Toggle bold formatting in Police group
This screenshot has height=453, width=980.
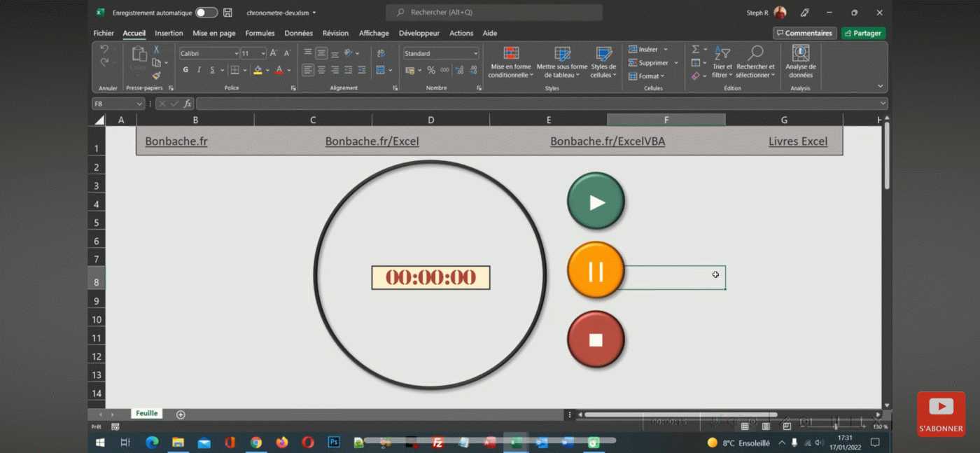tap(185, 70)
